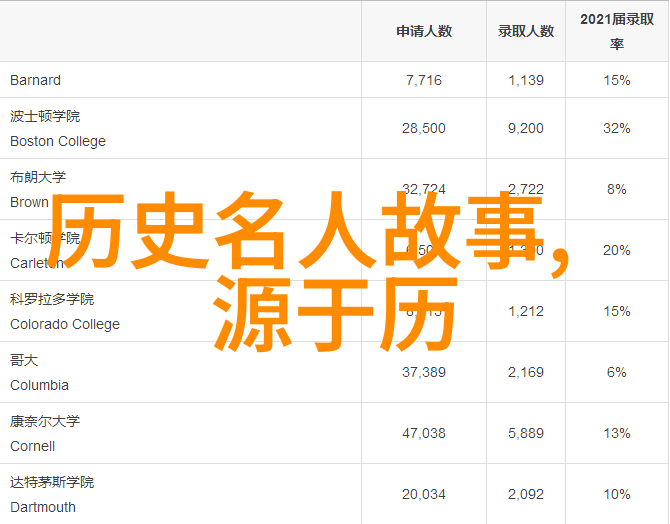Click the Cornell English name

[x=32, y=446]
